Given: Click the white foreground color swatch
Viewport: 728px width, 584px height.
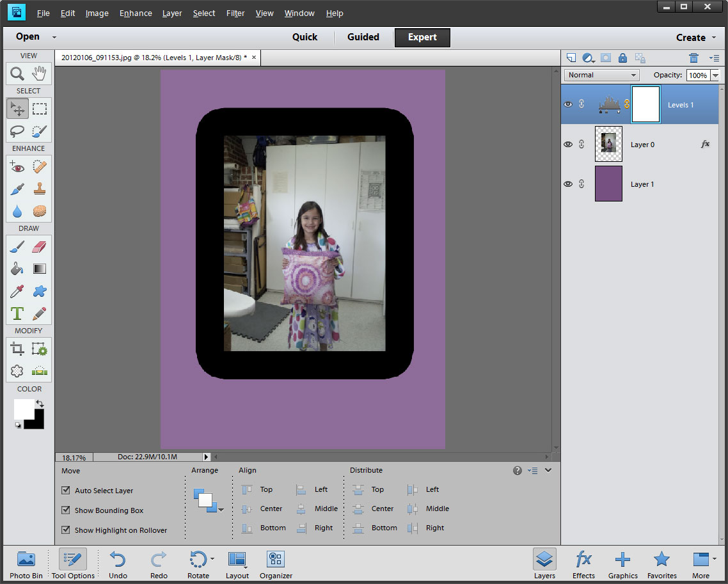Looking at the screenshot, I should tap(24, 409).
